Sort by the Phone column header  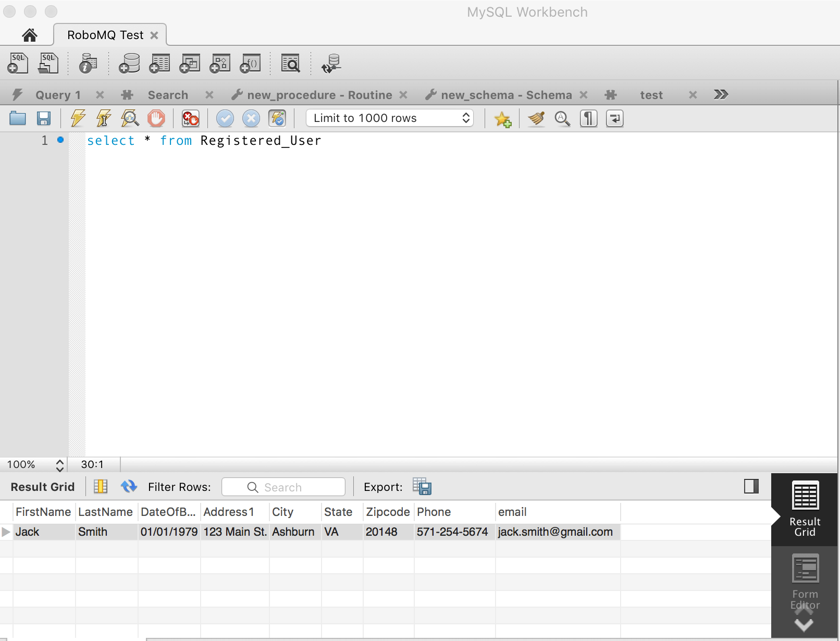454,512
